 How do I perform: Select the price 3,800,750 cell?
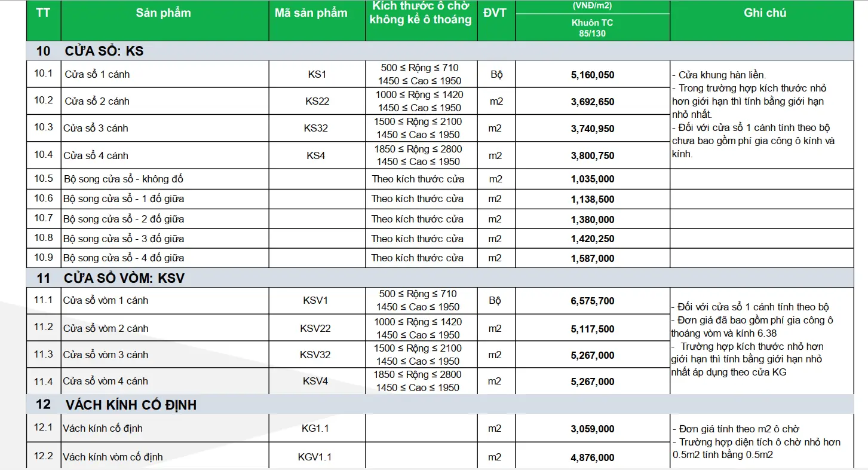pyautogui.click(x=593, y=155)
